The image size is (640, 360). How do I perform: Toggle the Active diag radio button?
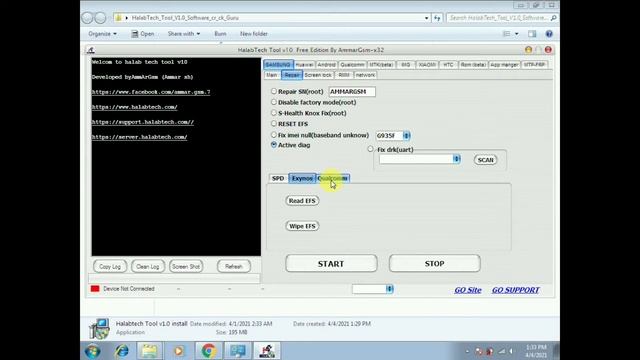pos(273,145)
